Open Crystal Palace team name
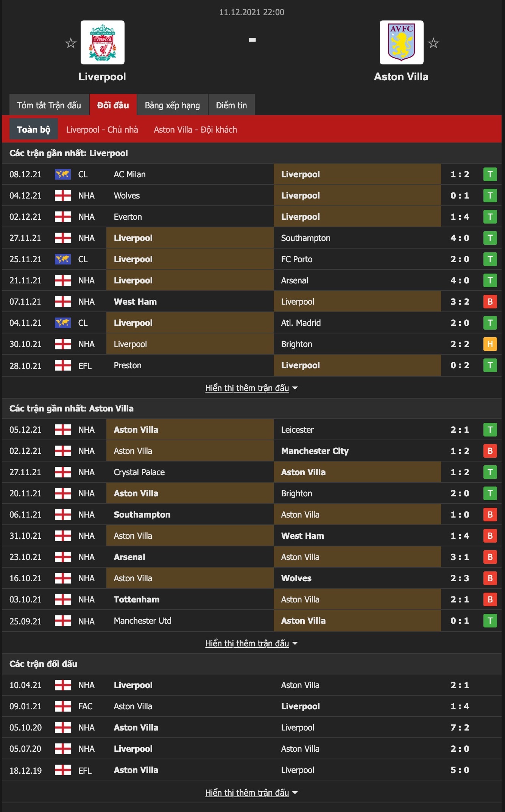The width and height of the screenshot is (505, 812). pos(139,472)
